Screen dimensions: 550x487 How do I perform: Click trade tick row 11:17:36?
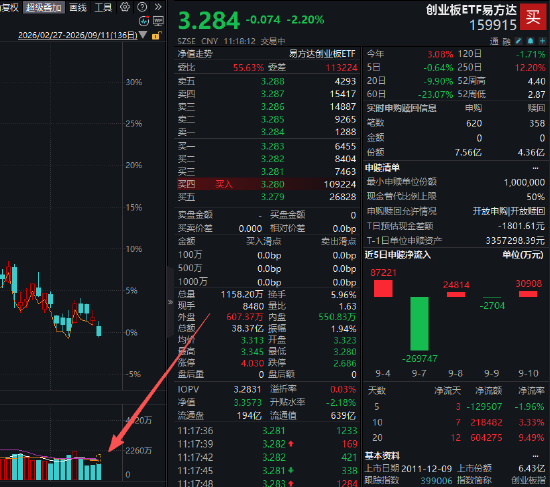tap(267, 431)
